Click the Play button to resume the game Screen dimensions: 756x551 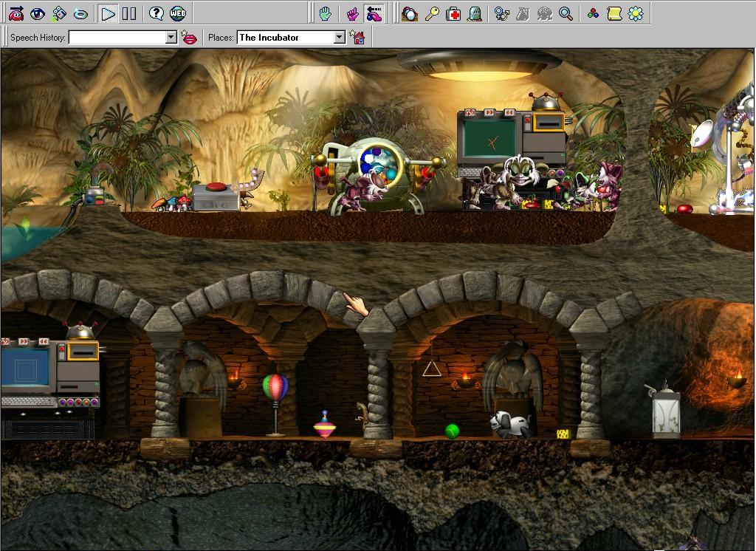[x=108, y=13]
